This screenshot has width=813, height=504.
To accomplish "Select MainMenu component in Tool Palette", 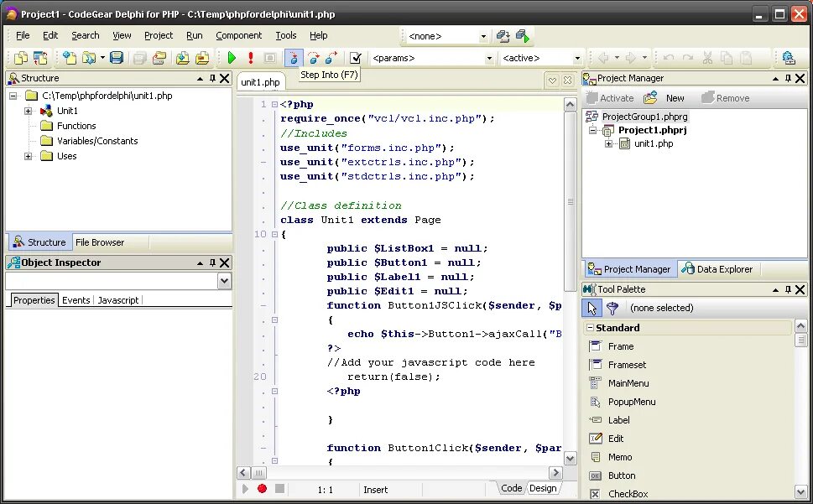I will coord(628,383).
